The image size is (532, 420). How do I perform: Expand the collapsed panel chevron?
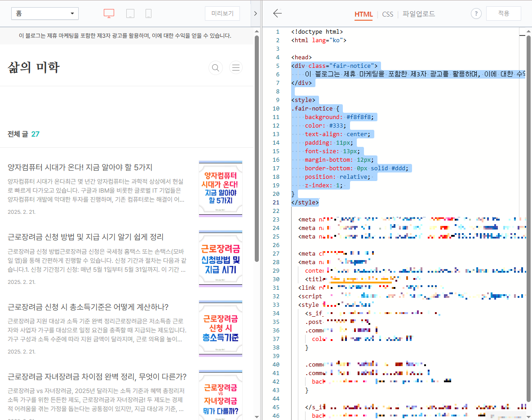click(255, 13)
